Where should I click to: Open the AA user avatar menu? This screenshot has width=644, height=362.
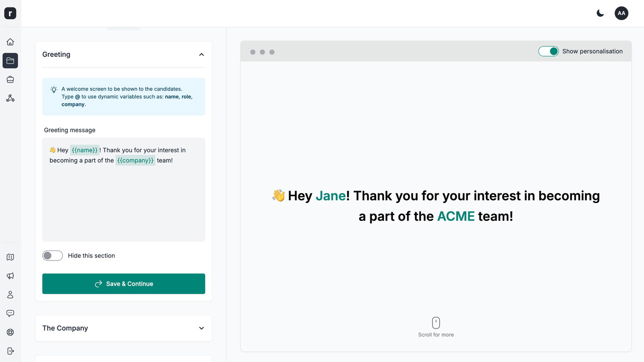[x=621, y=14]
